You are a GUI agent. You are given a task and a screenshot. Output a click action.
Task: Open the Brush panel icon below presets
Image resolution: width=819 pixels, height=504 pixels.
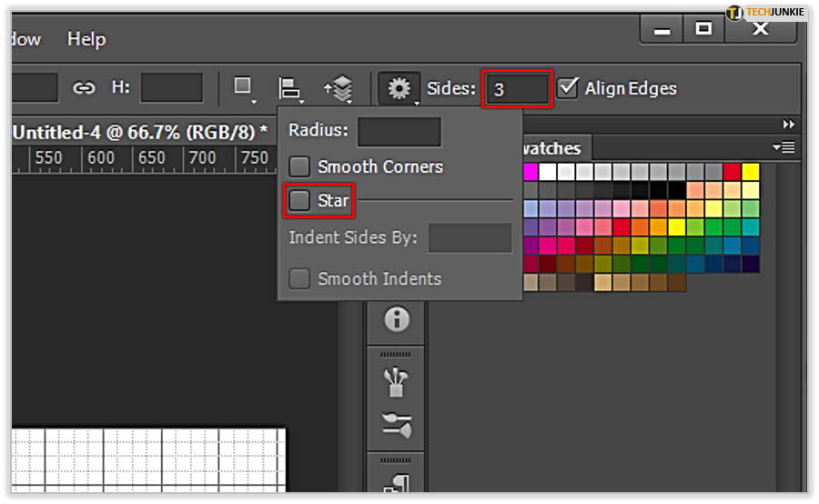coord(397,425)
